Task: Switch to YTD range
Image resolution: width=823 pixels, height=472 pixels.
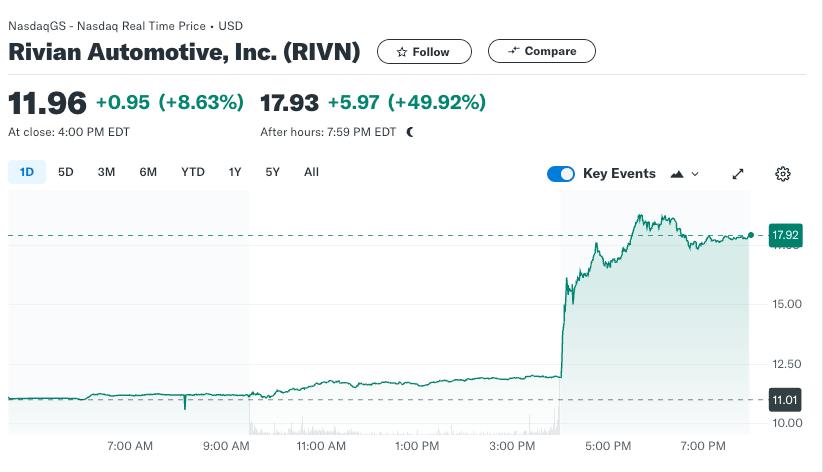Action: (193, 172)
